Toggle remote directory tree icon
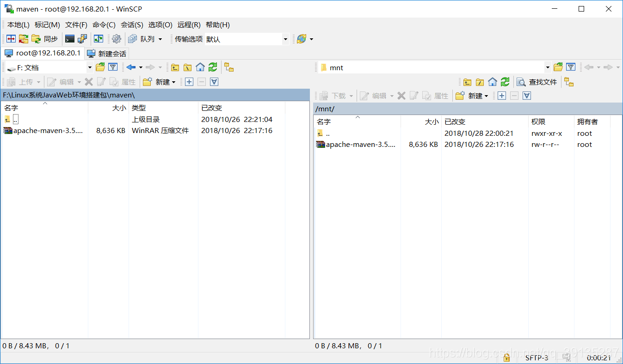623x364 pixels. (x=569, y=82)
